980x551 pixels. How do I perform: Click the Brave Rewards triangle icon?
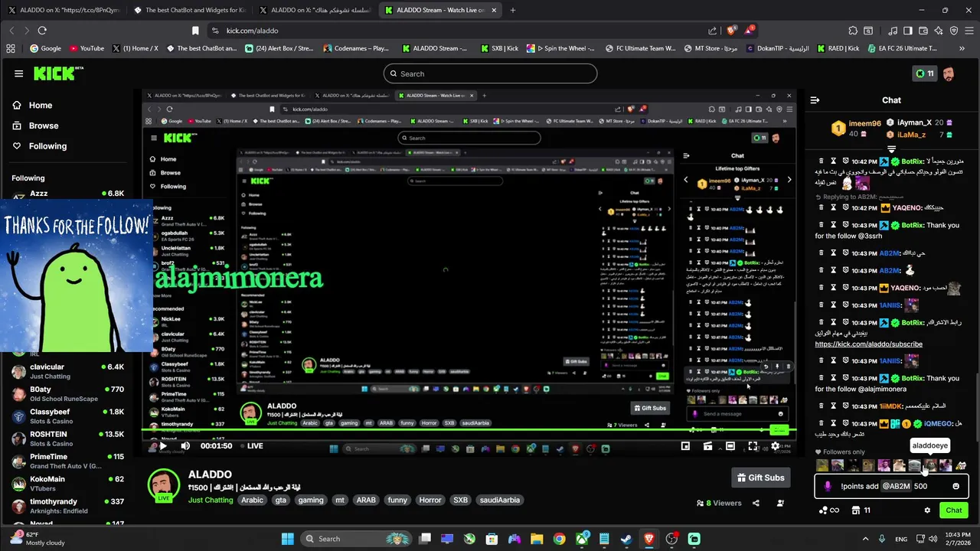click(750, 31)
